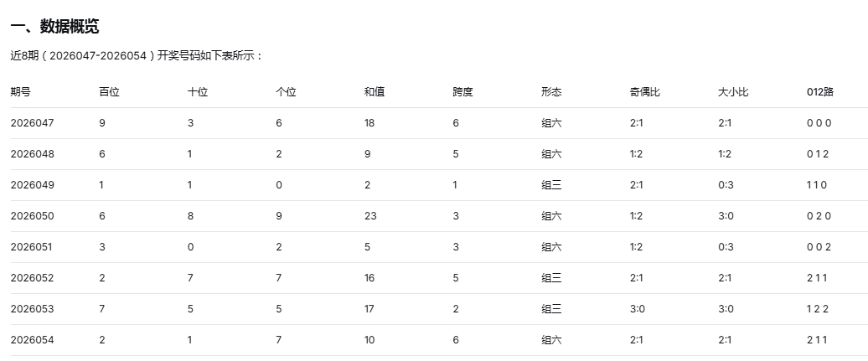Click the 和值 cell showing 23
The width and height of the screenshot is (868, 361).
tap(371, 216)
